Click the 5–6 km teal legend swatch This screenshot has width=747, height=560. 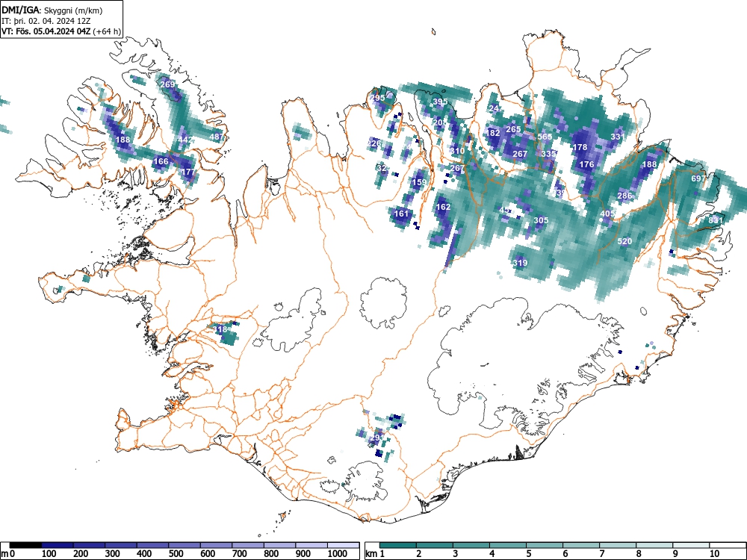[545, 545]
